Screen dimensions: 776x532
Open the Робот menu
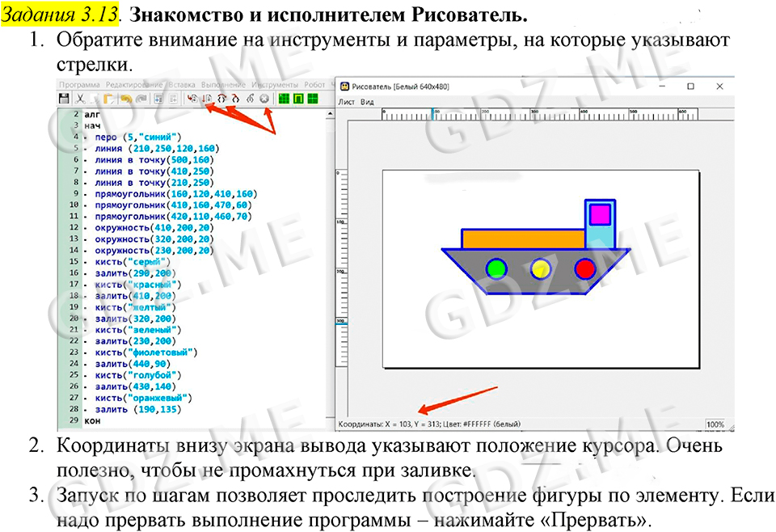315,84
